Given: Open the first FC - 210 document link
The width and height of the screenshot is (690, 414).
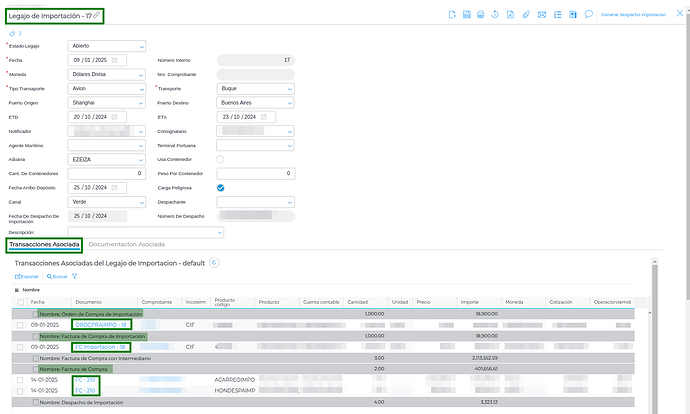Looking at the screenshot, I should click(83, 380).
